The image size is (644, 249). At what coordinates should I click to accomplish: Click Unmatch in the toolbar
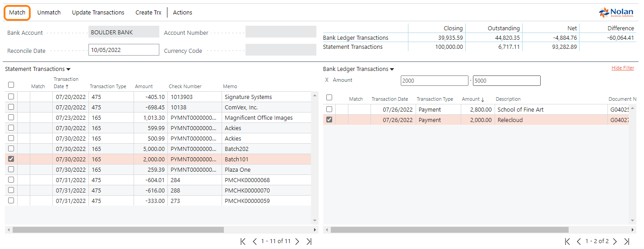[x=49, y=13]
